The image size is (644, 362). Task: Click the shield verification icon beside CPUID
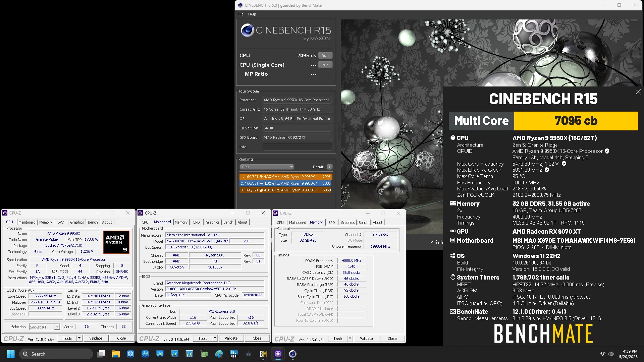coord(607,151)
